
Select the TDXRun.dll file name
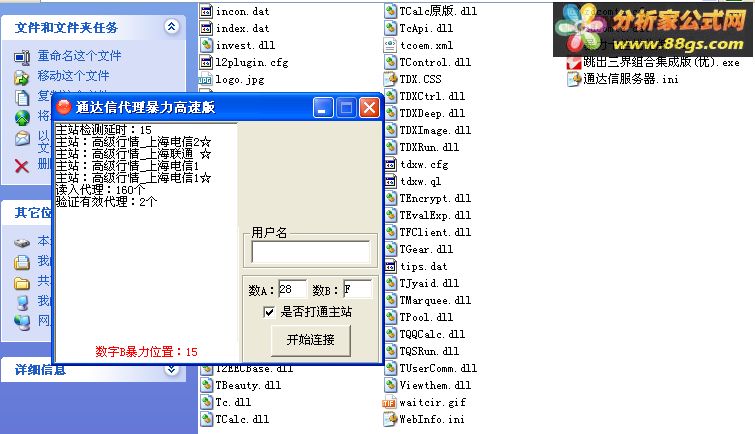[429, 147]
